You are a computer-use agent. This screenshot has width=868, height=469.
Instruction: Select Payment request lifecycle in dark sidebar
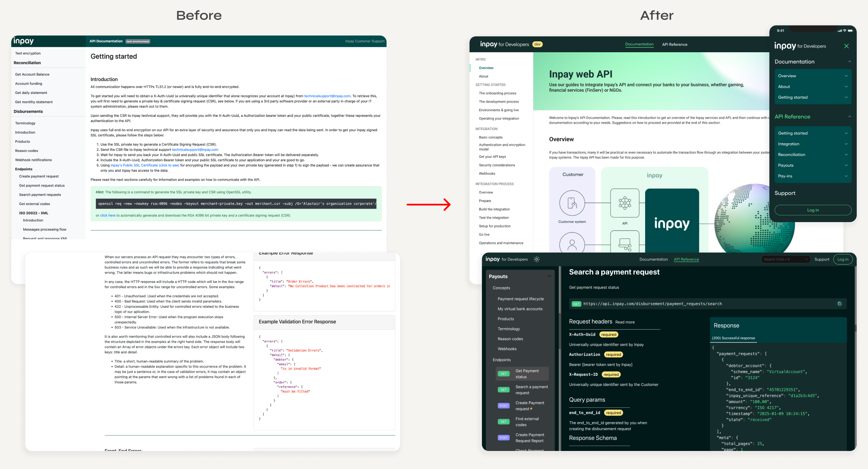pyautogui.click(x=520, y=299)
